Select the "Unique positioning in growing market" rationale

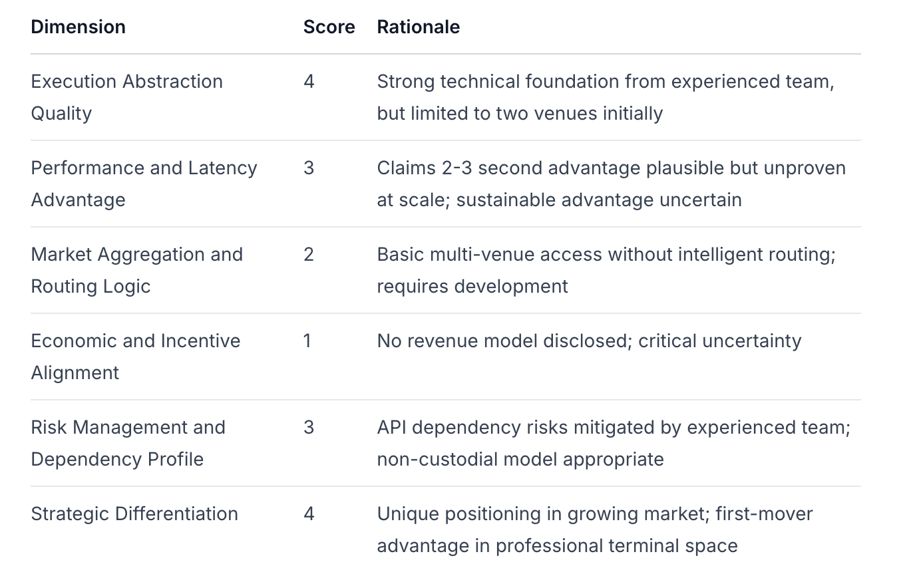coord(594,529)
